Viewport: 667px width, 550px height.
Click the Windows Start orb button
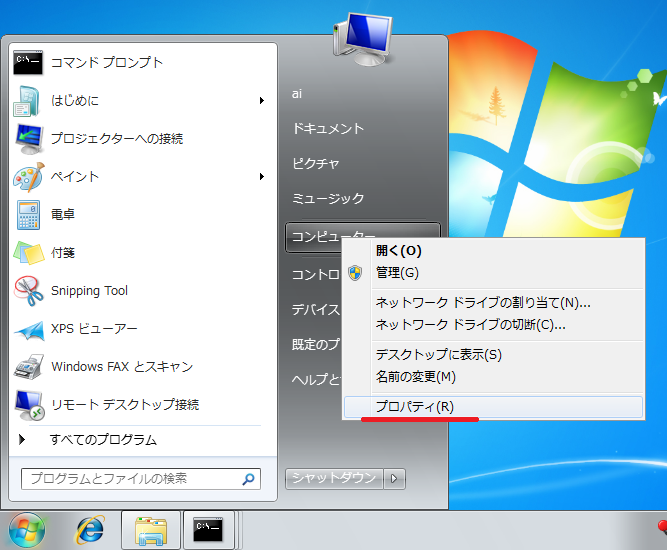pos(27,530)
